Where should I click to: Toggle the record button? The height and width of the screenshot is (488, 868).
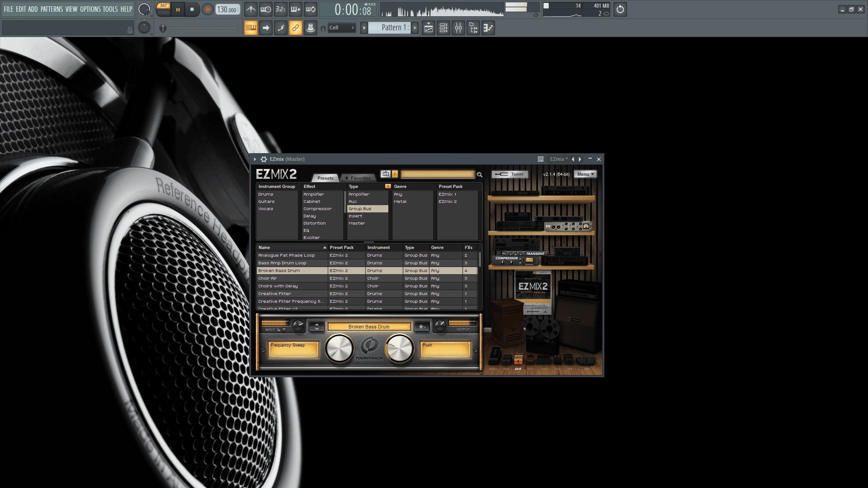coord(208,9)
